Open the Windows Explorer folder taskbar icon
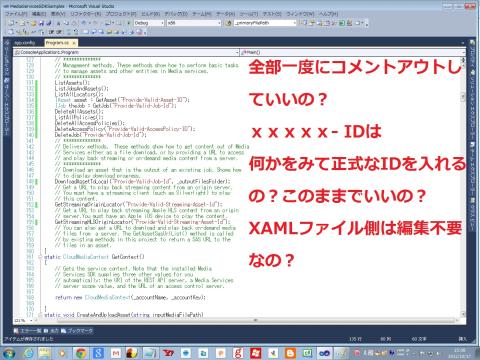The width and height of the screenshot is (480, 360). 45,353
